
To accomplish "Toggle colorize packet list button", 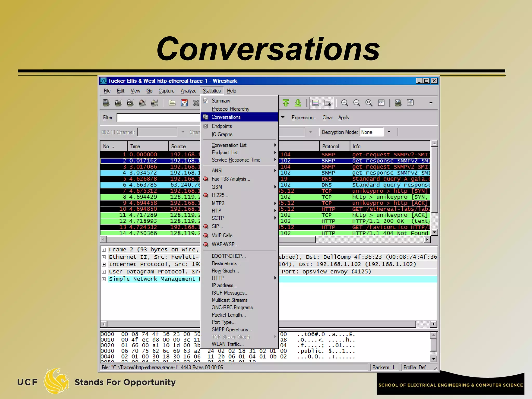I will coord(316,103).
